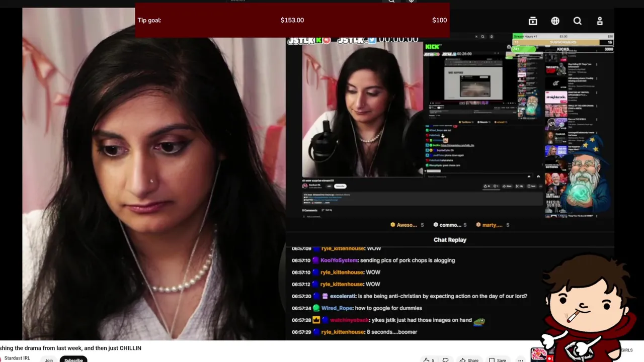This screenshot has height=362, width=644.
Task: Open the Wired_Rope chat username
Action: [337, 308]
